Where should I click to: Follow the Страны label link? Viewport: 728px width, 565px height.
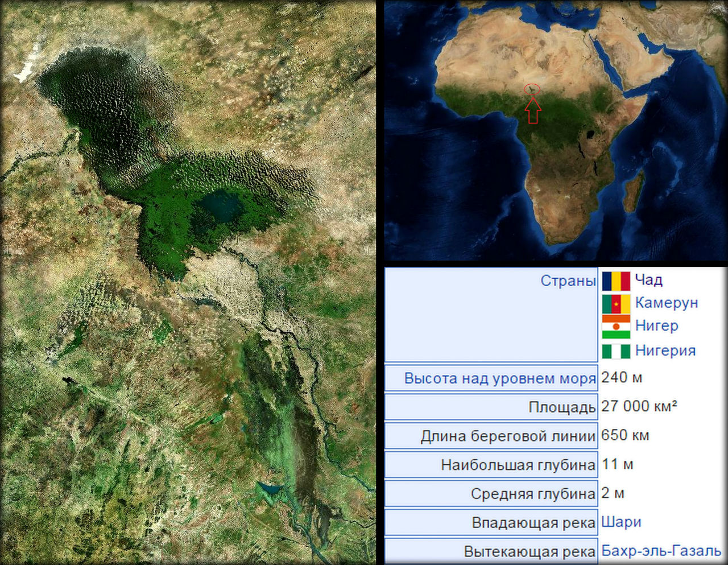(568, 281)
